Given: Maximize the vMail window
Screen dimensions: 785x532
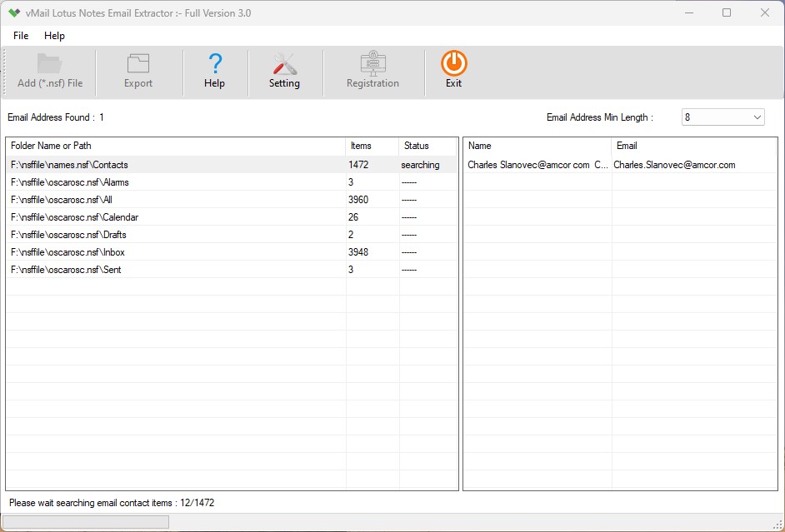Looking at the screenshot, I should [x=727, y=13].
